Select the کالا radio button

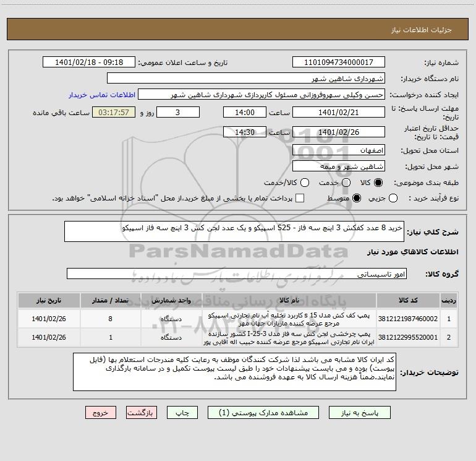pos(378,183)
